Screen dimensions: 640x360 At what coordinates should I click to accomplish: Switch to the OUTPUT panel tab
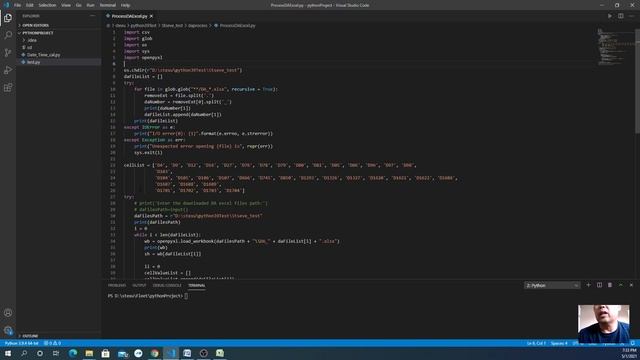click(x=139, y=285)
